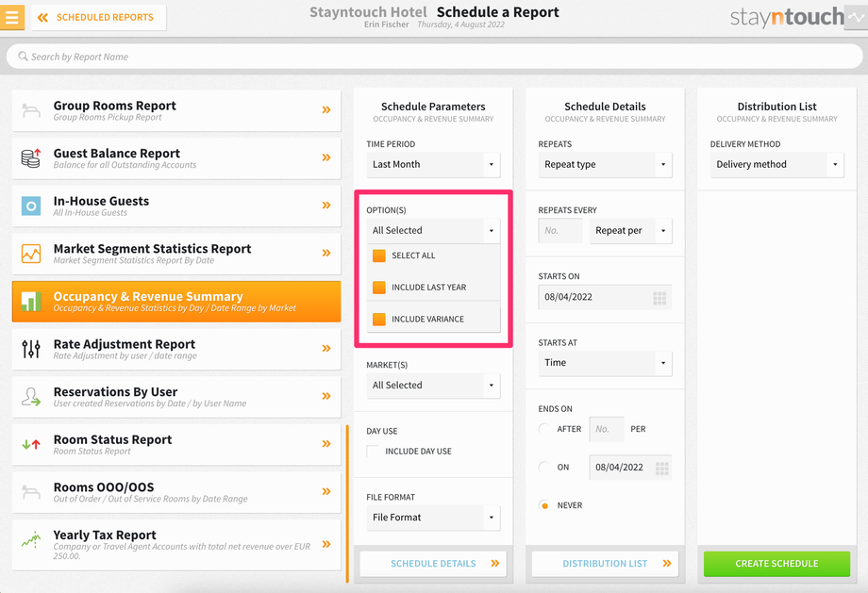
Task: Open the Delivery method dropdown
Action: pos(777,164)
